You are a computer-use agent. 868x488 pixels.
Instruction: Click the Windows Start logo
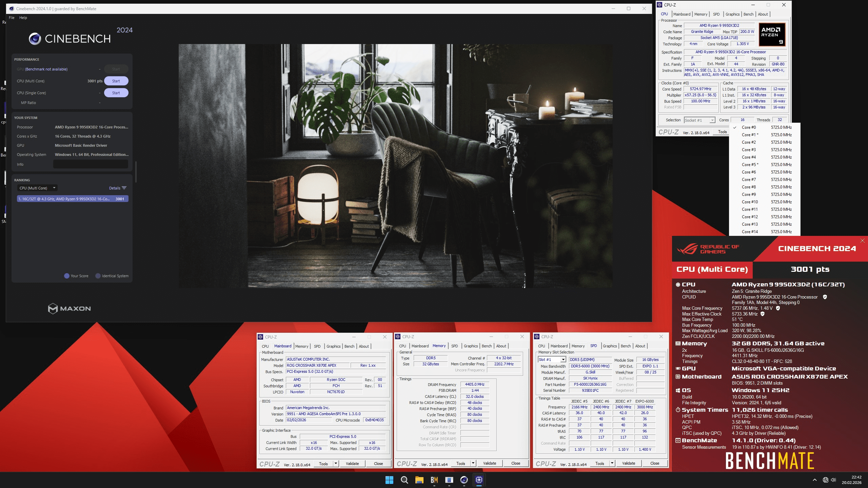pyautogui.click(x=389, y=480)
